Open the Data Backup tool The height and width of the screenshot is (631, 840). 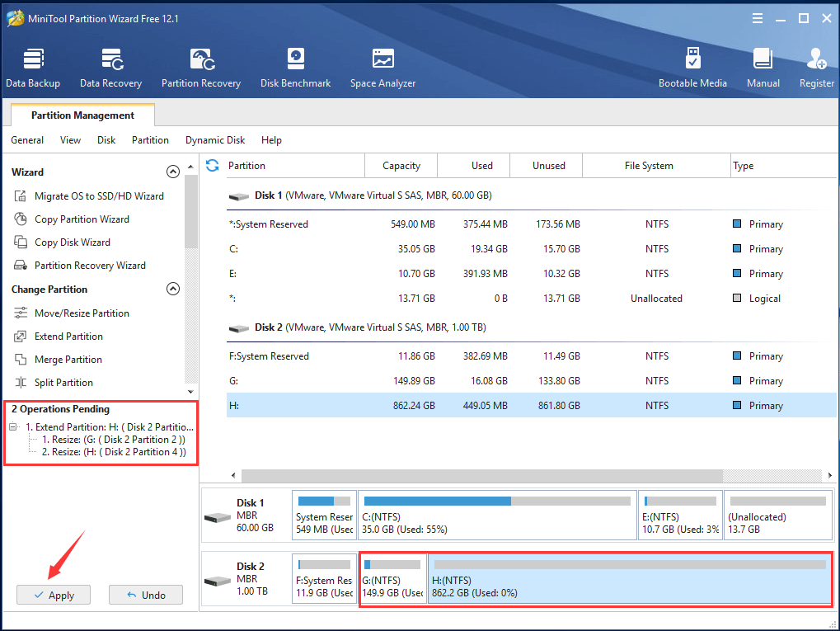coord(33,68)
